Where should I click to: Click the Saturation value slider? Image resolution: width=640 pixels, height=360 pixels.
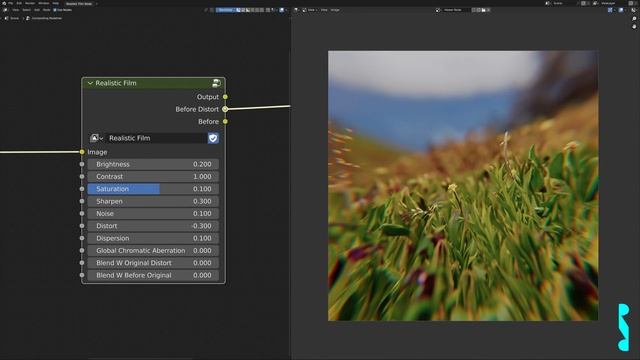[153, 189]
